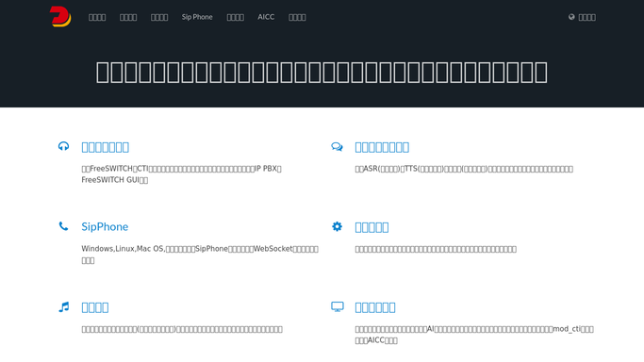Click the red D logo
The width and height of the screenshot is (644, 362).
click(60, 16)
